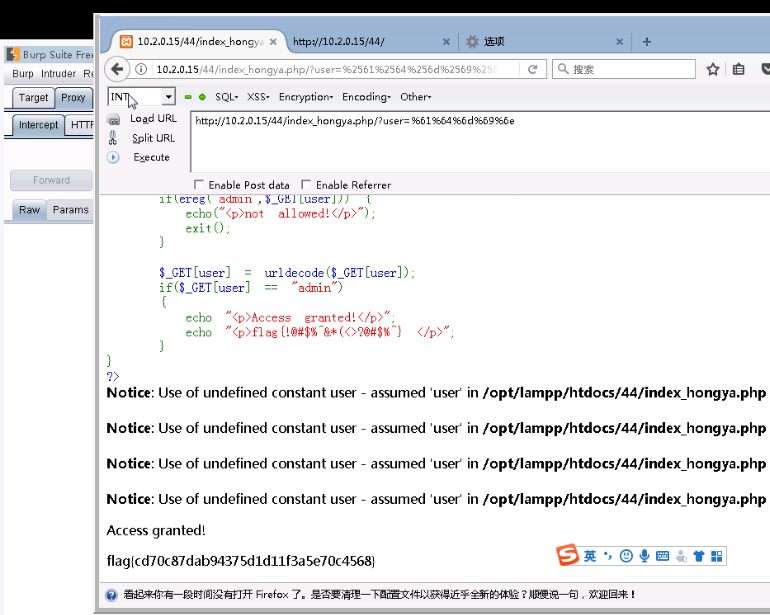Close the index_hongya tab

tap(273, 42)
